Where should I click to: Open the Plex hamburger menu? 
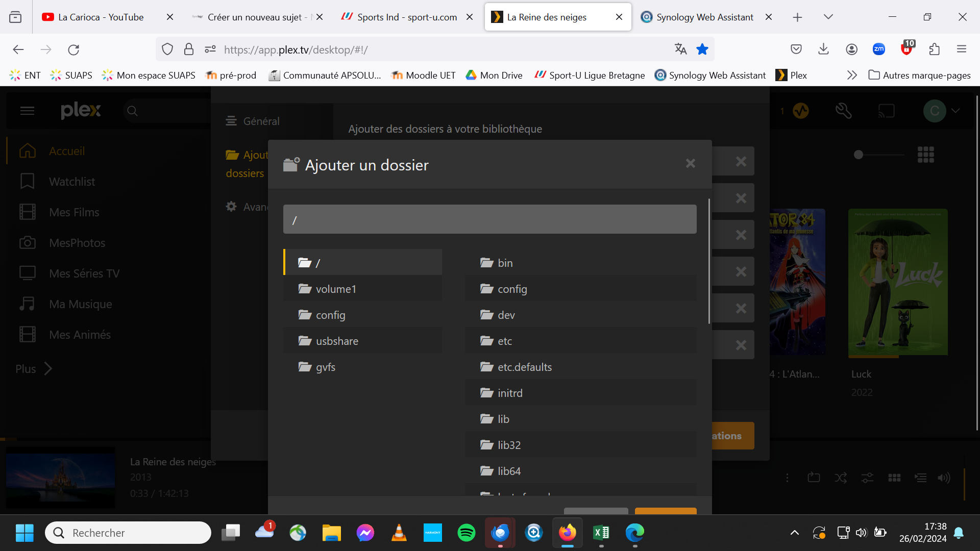(x=27, y=111)
